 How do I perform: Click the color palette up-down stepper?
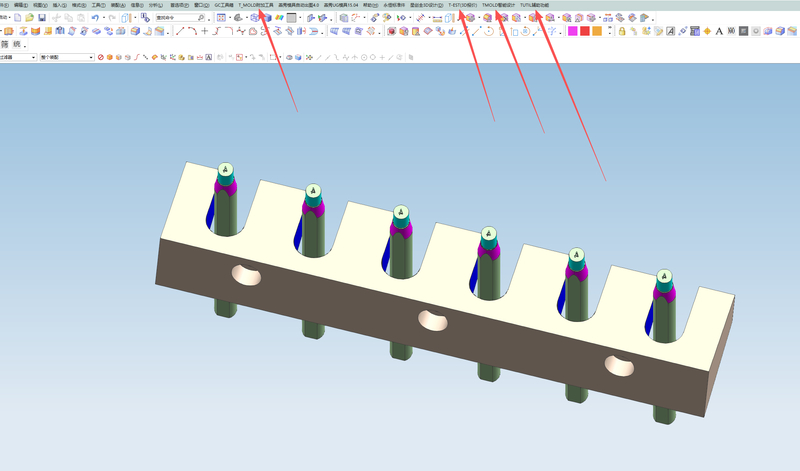[610, 31]
